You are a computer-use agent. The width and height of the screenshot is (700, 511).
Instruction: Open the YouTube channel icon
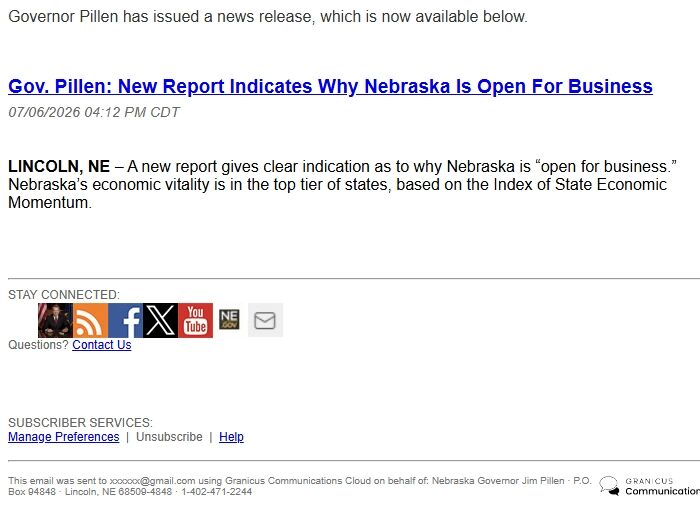pyautogui.click(x=196, y=320)
